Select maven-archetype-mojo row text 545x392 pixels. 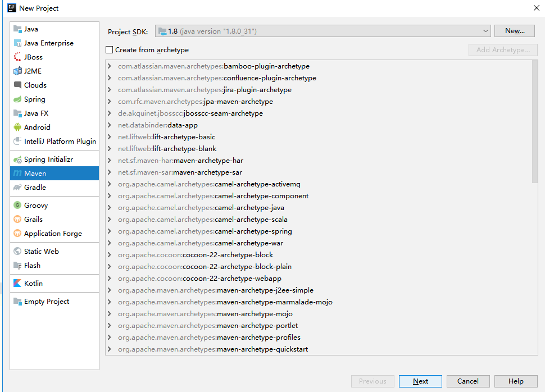coord(206,314)
